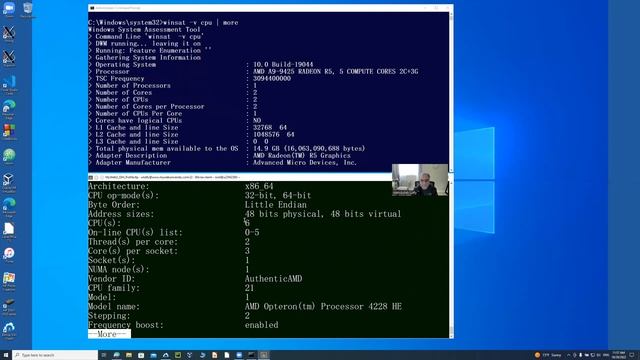Click the Windows Start button
This screenshot has height=360, width=640.
[6, 355]
